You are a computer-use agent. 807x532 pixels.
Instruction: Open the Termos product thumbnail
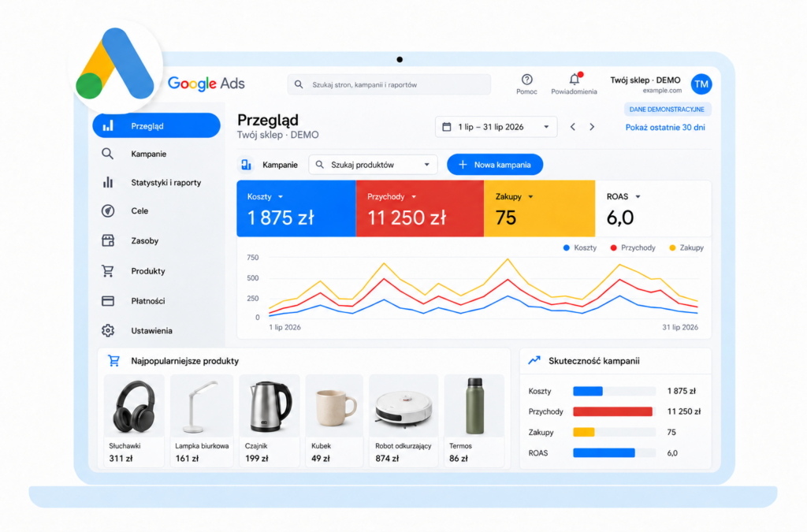[x=474, y=406]
